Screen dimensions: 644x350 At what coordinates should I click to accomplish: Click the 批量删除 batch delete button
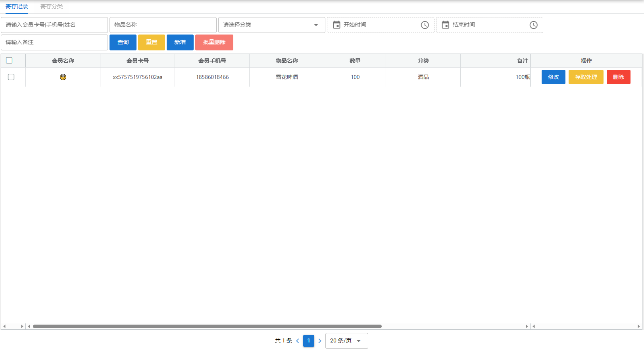coord(214,42)
